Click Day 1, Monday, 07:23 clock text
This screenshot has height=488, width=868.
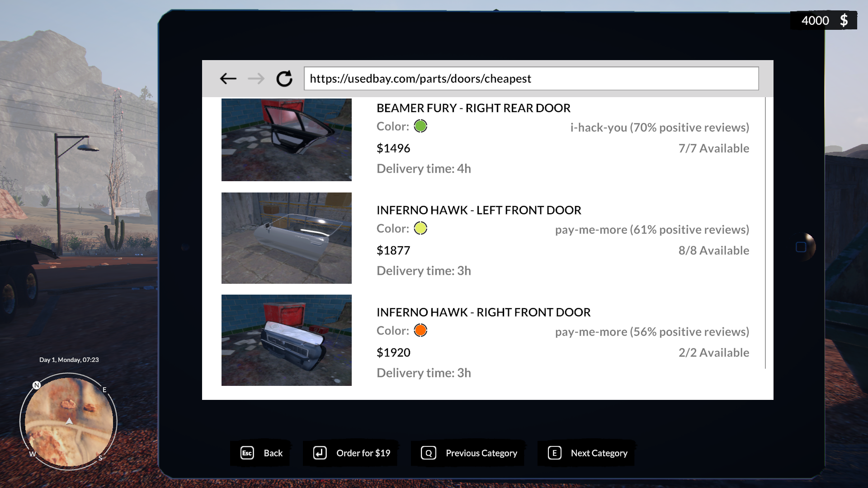coord(69,360)
